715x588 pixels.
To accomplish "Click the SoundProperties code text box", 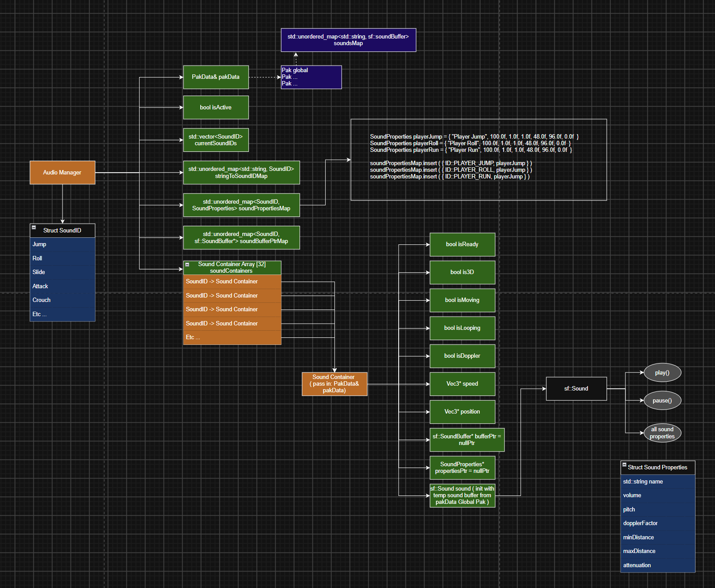I will (479, 160).
